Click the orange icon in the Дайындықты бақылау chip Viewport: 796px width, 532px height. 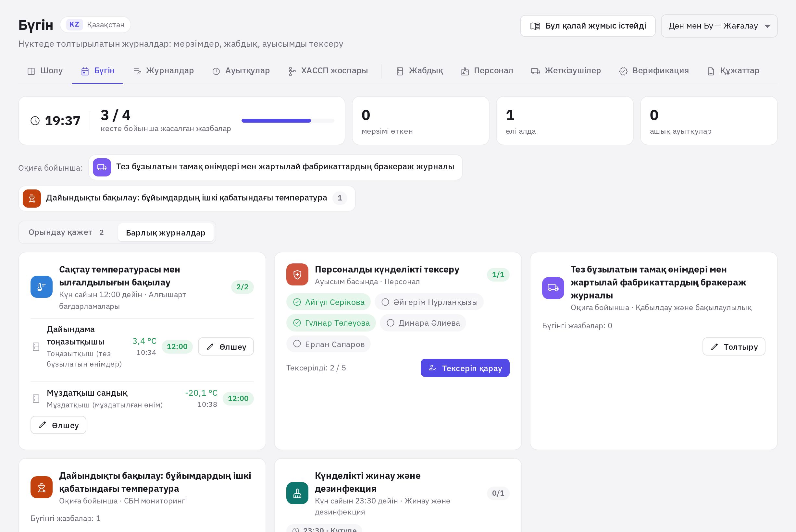(x=32, y=199)
